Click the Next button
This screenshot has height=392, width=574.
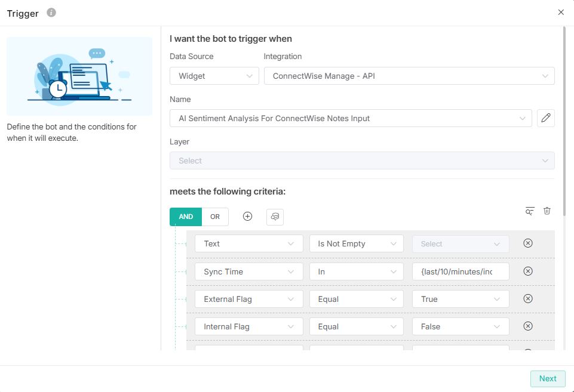547,378
